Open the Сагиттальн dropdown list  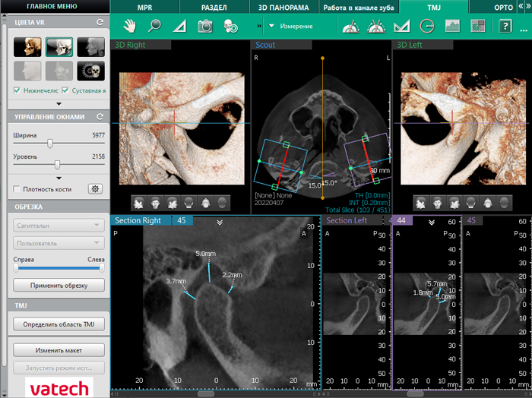tap(59, 225)
